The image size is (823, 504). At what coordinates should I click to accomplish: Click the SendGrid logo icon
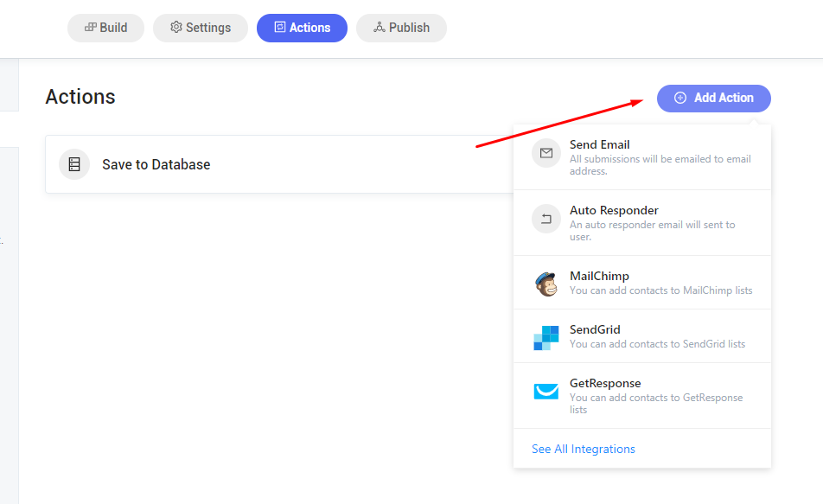546,337
